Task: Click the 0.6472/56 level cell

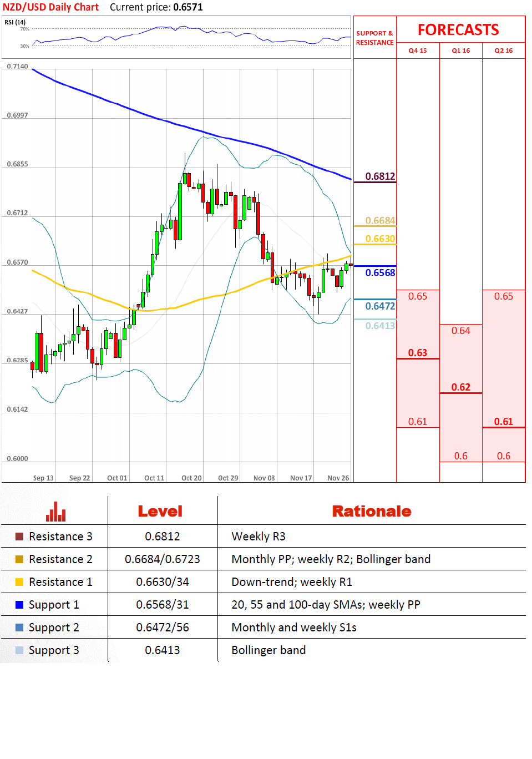Action: (x=163, y=628)
